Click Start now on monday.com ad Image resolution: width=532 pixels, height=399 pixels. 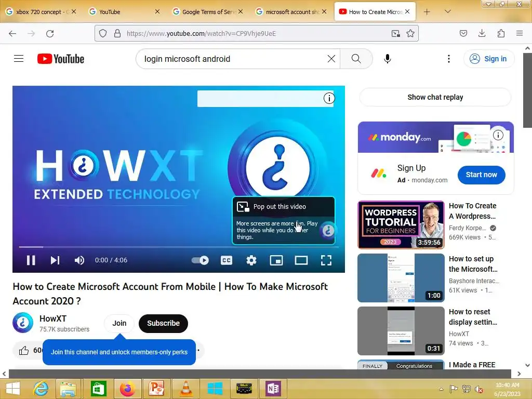click(481, 175)
